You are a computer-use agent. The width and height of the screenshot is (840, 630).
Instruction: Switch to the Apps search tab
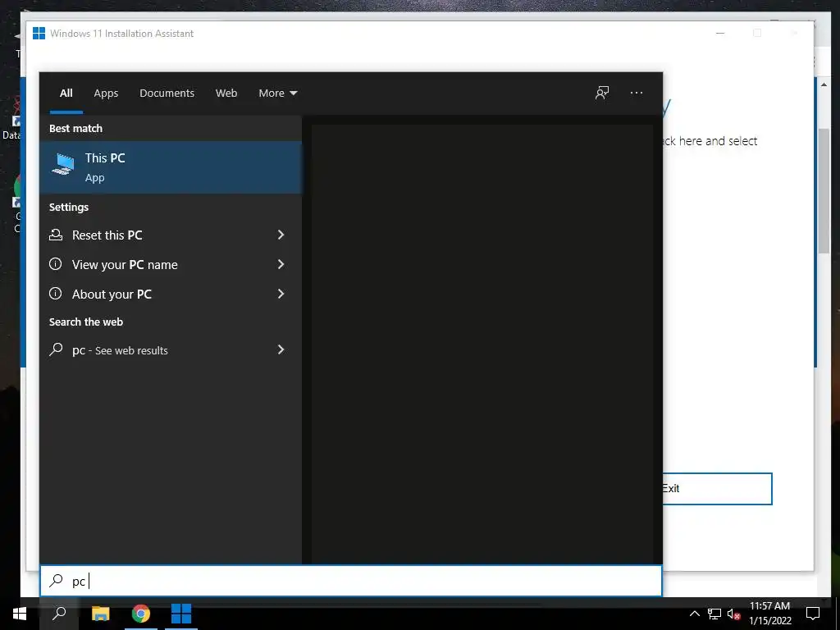106,94
